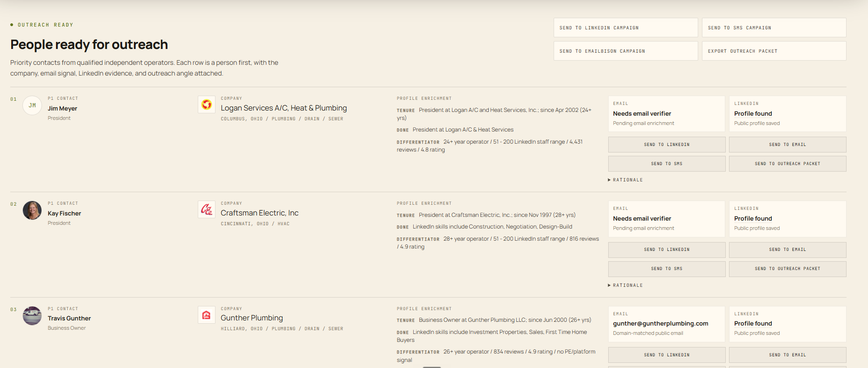Open Kay Fischer's profile photo
The height and width of the screenshot is (368, 868).
tap(32, 210)
